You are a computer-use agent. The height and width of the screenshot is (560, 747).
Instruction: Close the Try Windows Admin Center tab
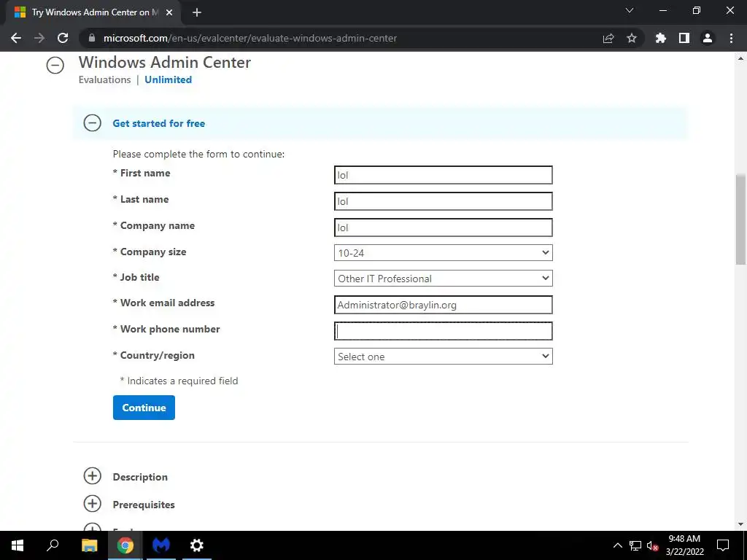click(169, 12)
